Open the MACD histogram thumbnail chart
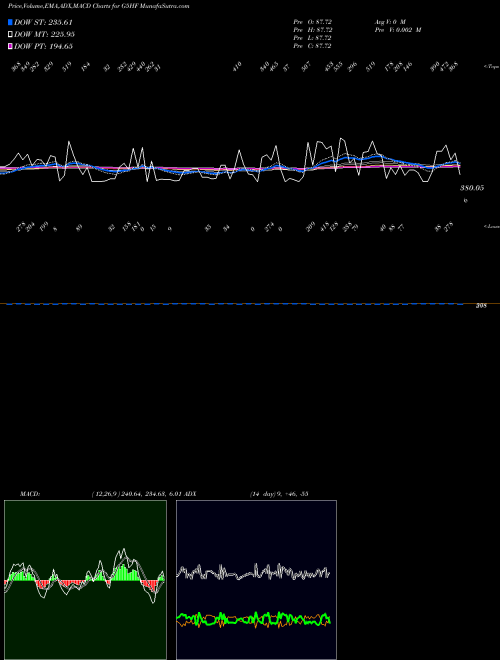Viewport: 500px width, 660px height. [85, 580]
